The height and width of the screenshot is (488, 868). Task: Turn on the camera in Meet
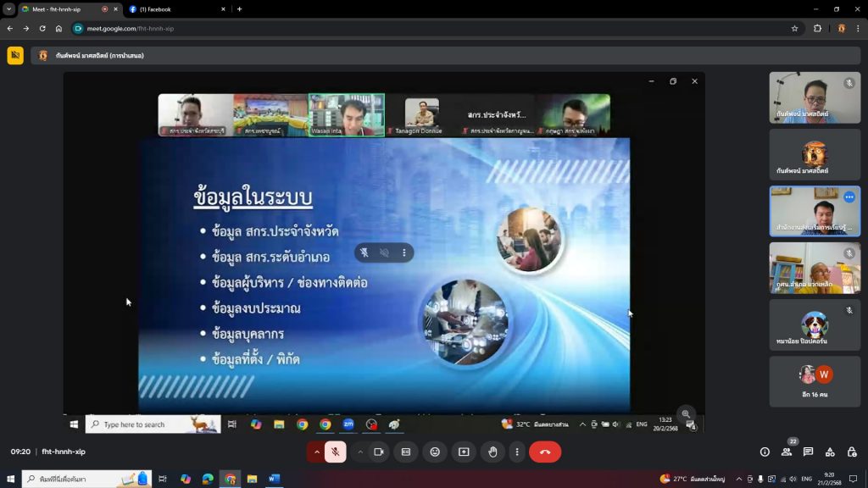tap(379, 452)
